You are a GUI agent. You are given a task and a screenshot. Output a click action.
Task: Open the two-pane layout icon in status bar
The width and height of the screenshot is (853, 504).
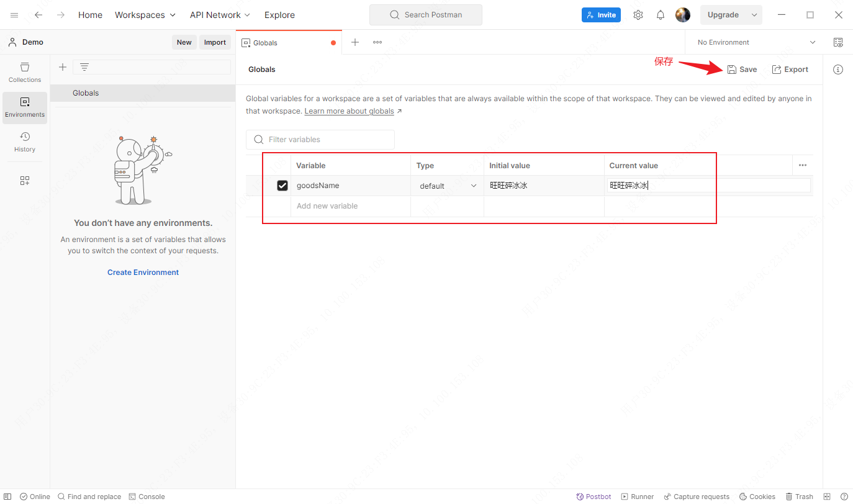[827, 497]
